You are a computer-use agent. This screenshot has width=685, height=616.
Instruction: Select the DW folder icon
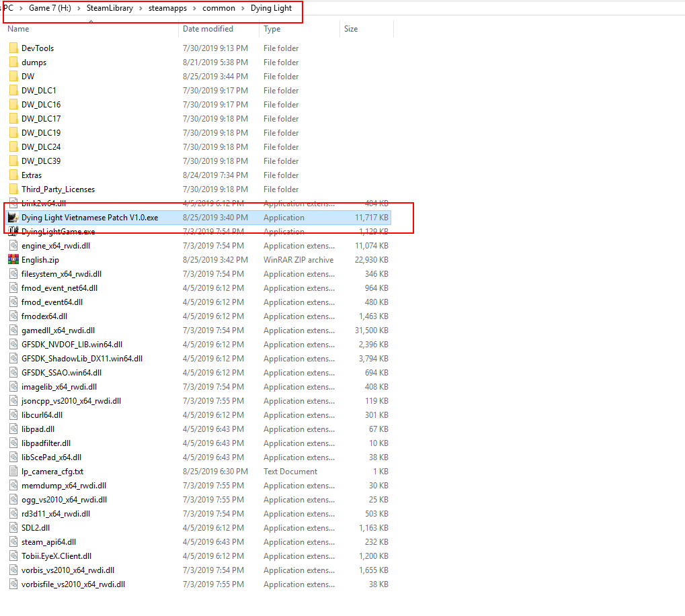[13, 77]
